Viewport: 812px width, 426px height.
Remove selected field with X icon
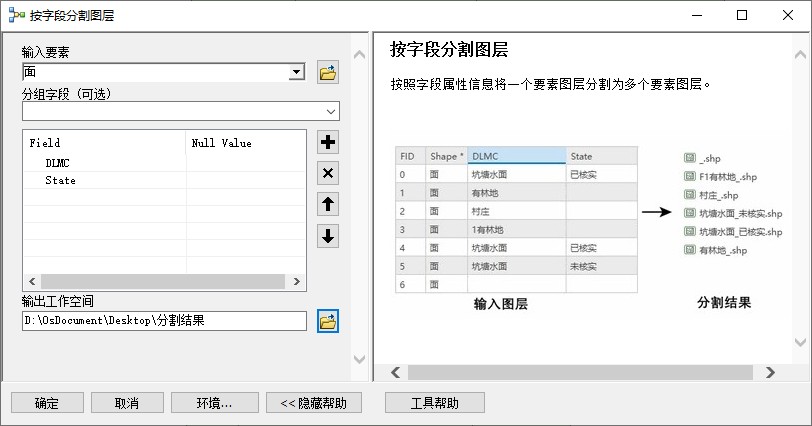pos(328,173)
